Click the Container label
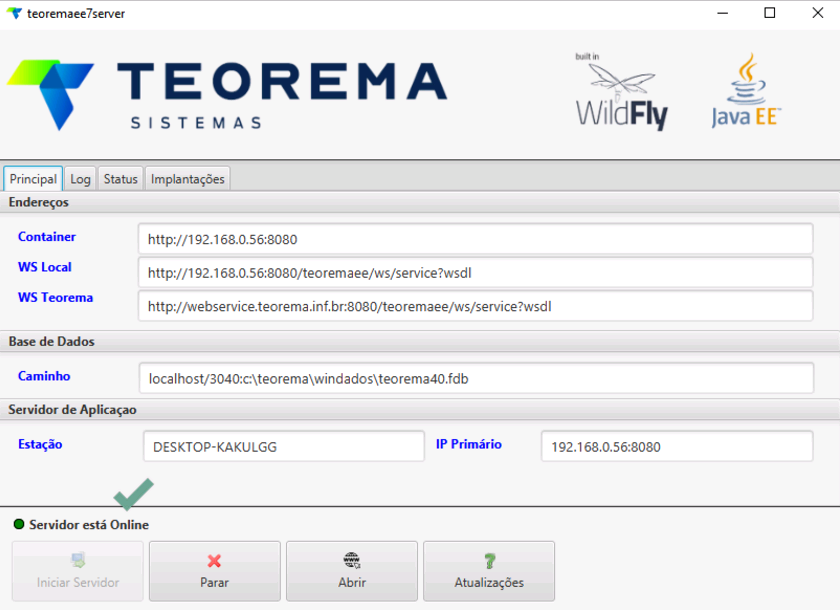Screen dimensions: 840x610 click(x=47, y=237)
